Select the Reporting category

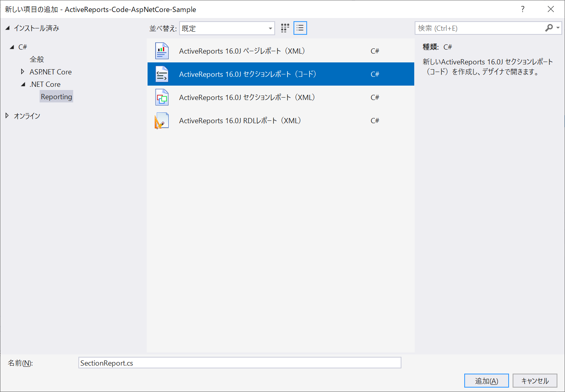[x=56, y=97]
